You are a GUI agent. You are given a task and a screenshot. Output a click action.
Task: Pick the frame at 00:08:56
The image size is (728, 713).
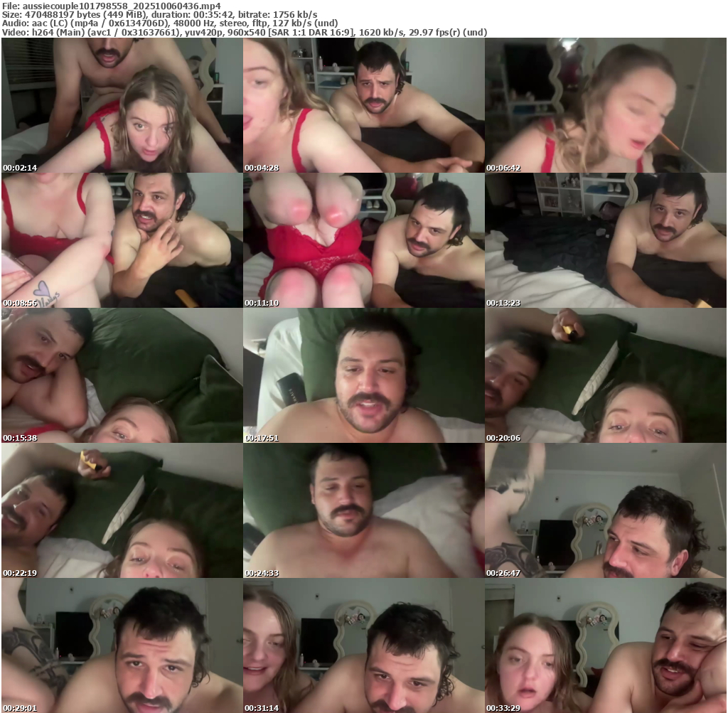coord(122,240)
